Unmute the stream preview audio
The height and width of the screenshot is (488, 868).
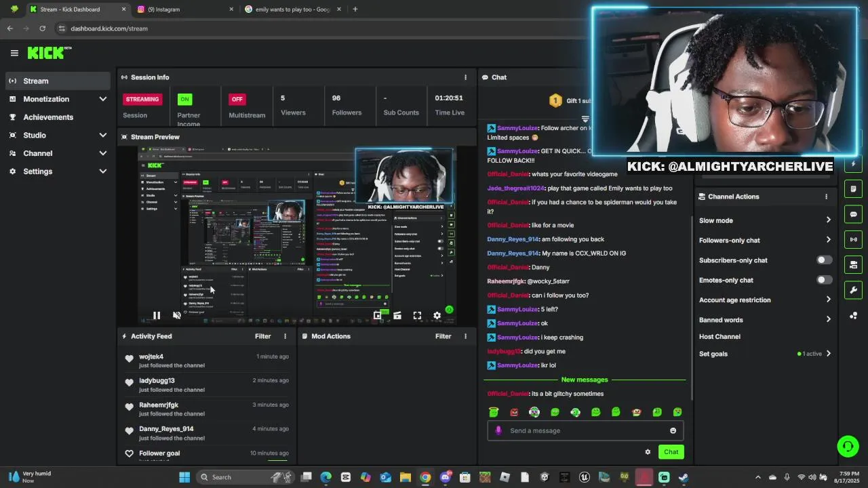pos(177,315)
